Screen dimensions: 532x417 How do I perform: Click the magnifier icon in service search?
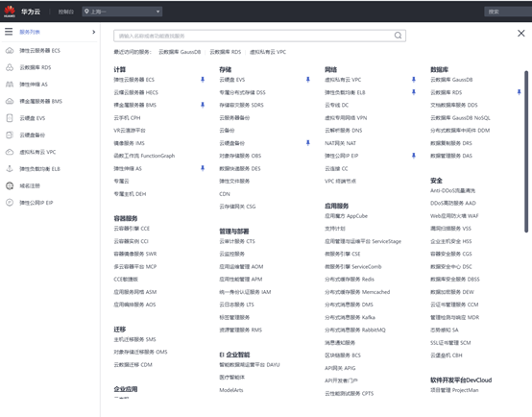(398, 36)
